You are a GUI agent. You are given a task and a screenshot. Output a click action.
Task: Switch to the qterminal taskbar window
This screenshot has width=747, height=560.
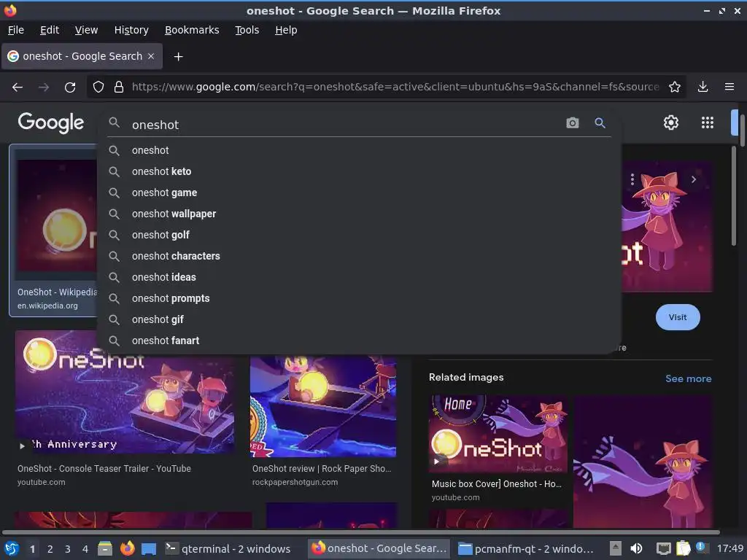pyautogui.click(x=228, y=548)
